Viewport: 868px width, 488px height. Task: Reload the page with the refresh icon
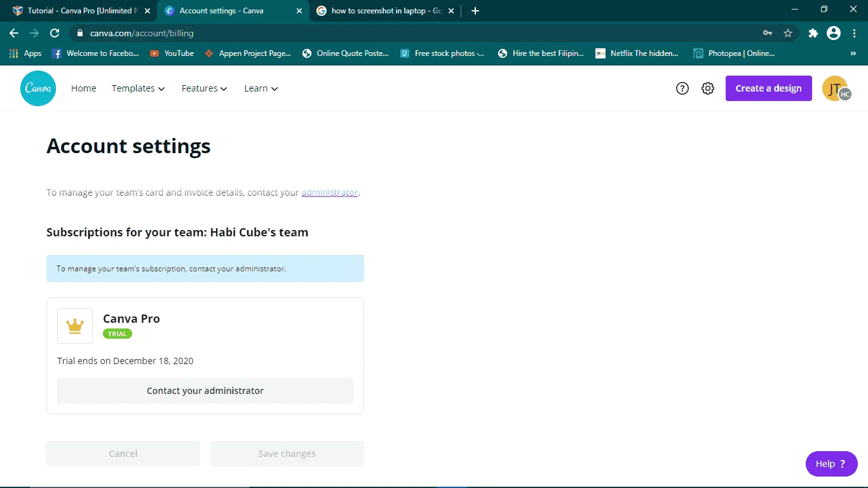55,33
